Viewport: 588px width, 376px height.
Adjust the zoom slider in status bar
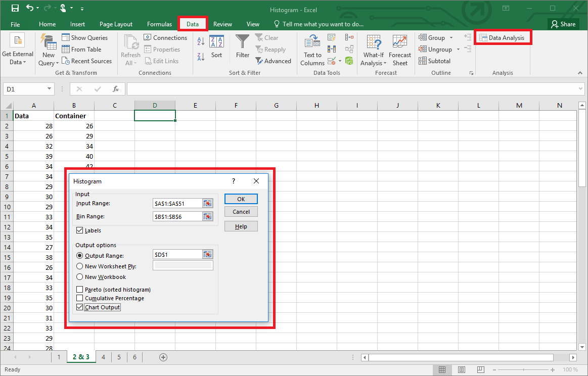coord(524,369)
